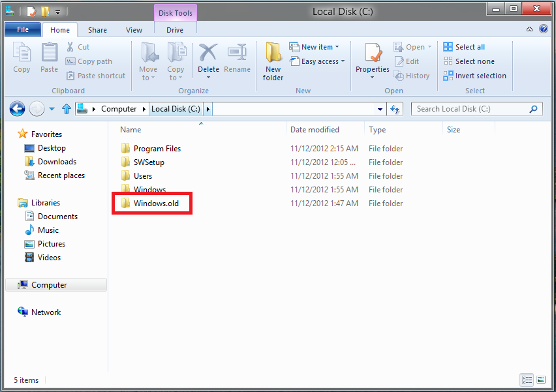Viewport: 556px width, 392px height.
Task: Expand arrow after Local Disk (C:) breadcrumb
Action: click(208, 109)
